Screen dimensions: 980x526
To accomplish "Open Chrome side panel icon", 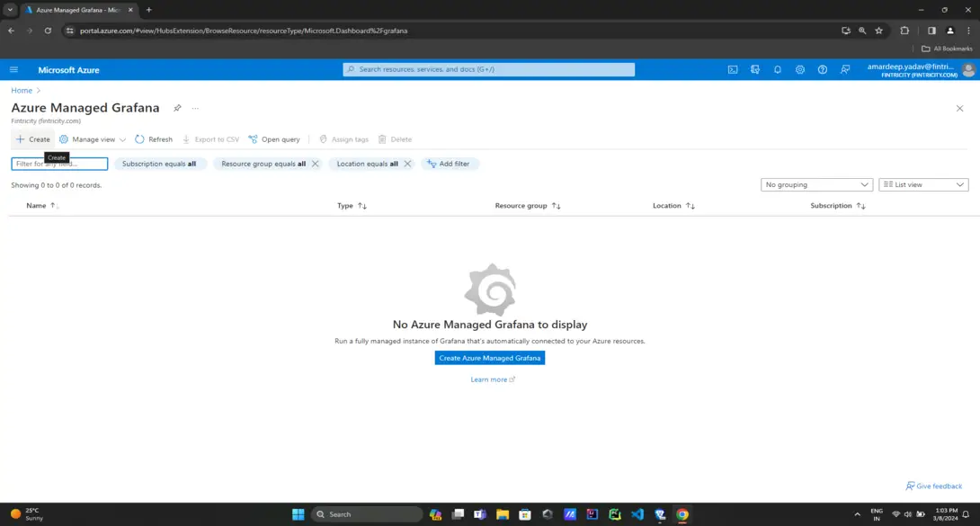I will [931, 31].
